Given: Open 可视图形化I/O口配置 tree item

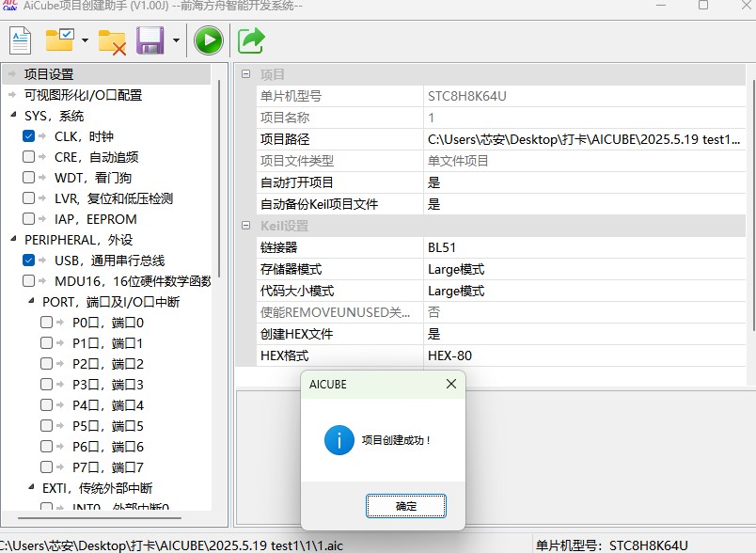Looking at the screenshot, I should [x=83, y=95].
